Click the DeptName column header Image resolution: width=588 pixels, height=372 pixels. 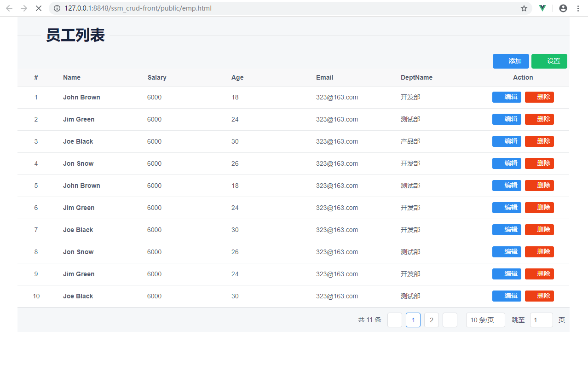tap(416, 77)
